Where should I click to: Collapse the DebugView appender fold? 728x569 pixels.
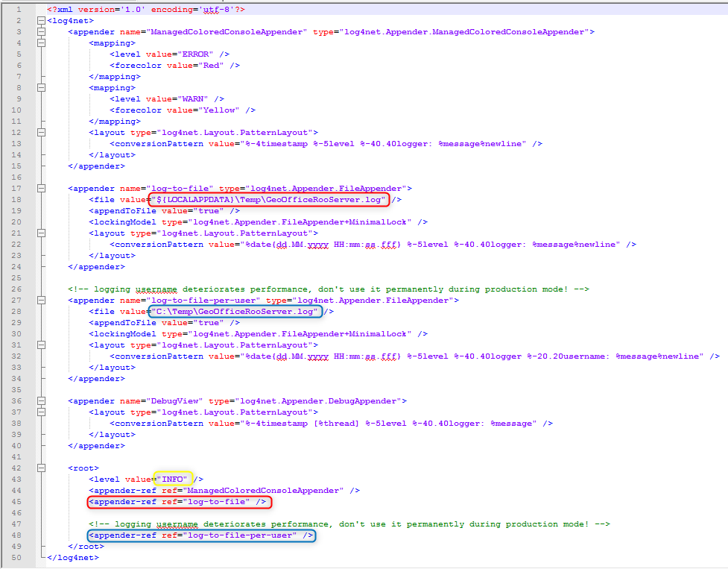(x=43, y=400)
